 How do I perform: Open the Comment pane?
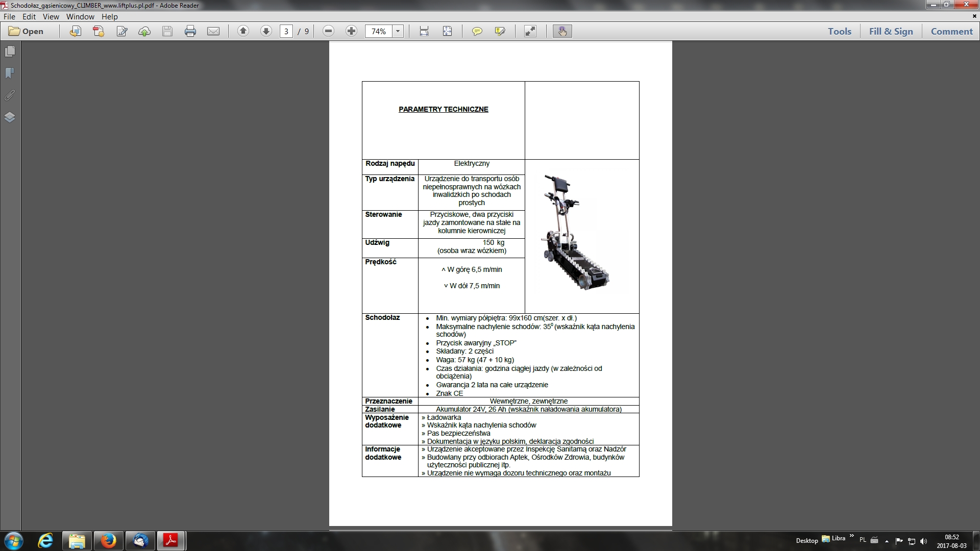[951, 31]
